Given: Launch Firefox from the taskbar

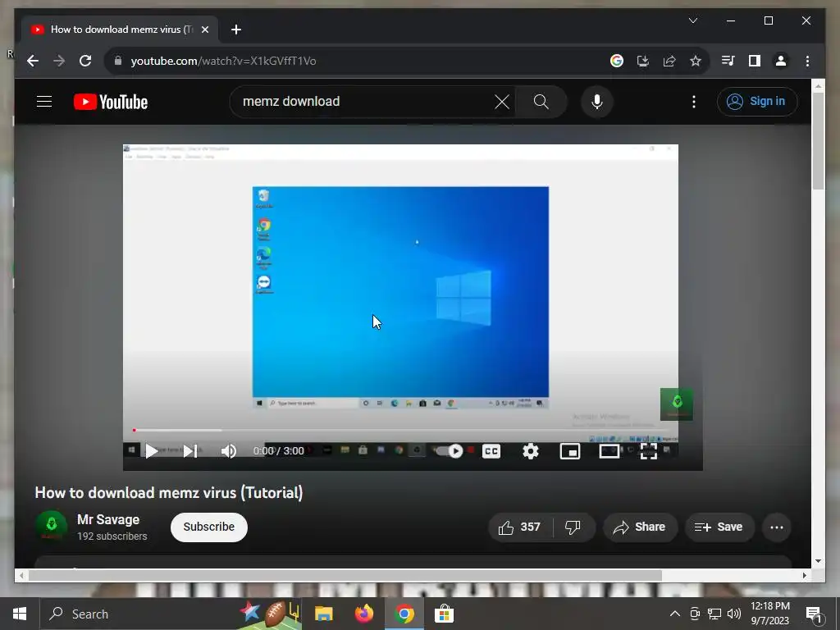Looking at the screenshot, I should (363, 614).
